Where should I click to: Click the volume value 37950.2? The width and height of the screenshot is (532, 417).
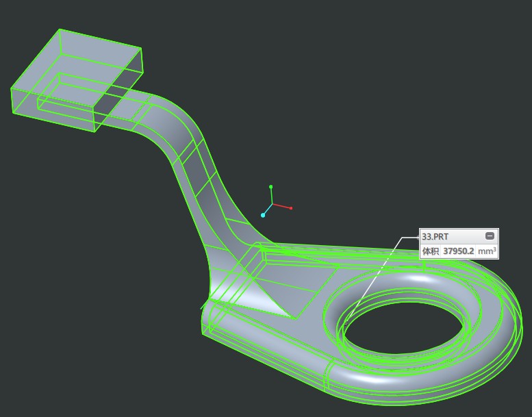(458, 251)
